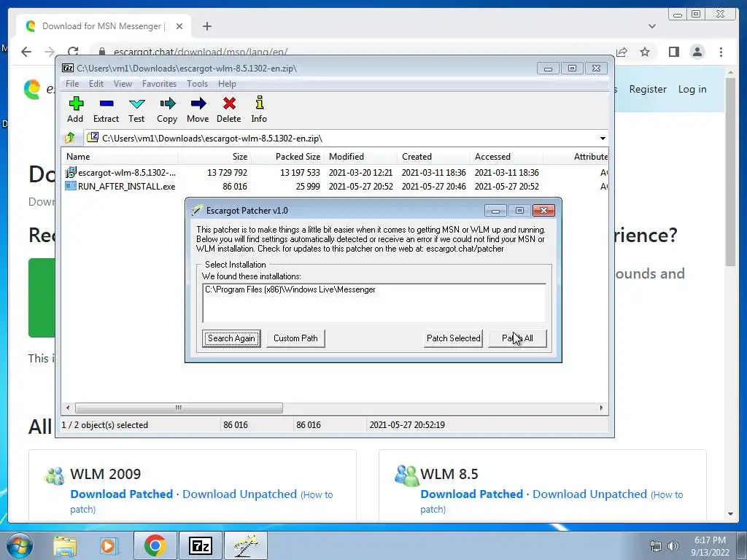Expand Chrome tab search chevron

point(652,26)
